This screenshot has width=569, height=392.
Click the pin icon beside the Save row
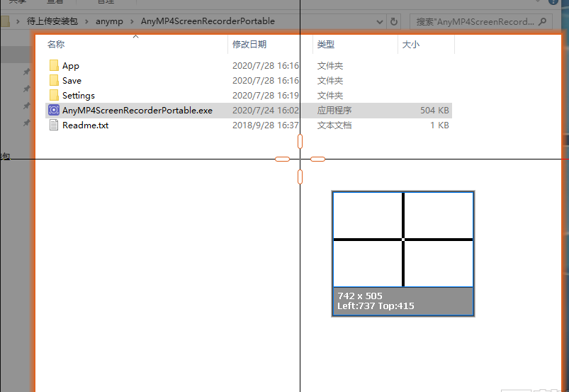point(26,89)
